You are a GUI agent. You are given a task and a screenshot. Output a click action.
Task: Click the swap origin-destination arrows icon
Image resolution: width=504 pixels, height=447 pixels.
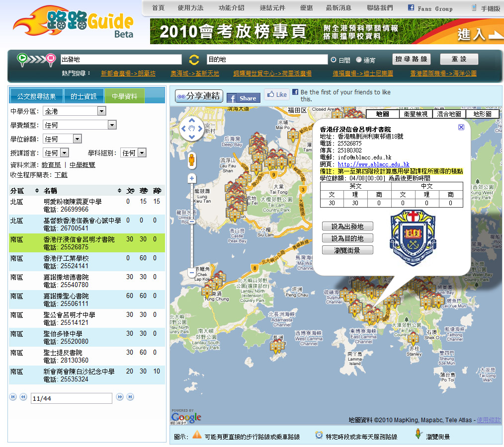194,60
